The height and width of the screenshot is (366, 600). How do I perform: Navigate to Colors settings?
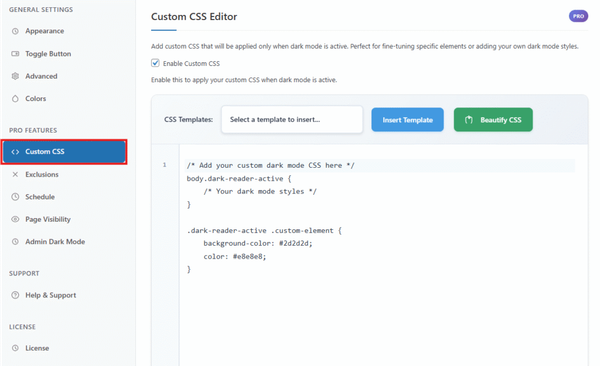[x=36, y=99]
